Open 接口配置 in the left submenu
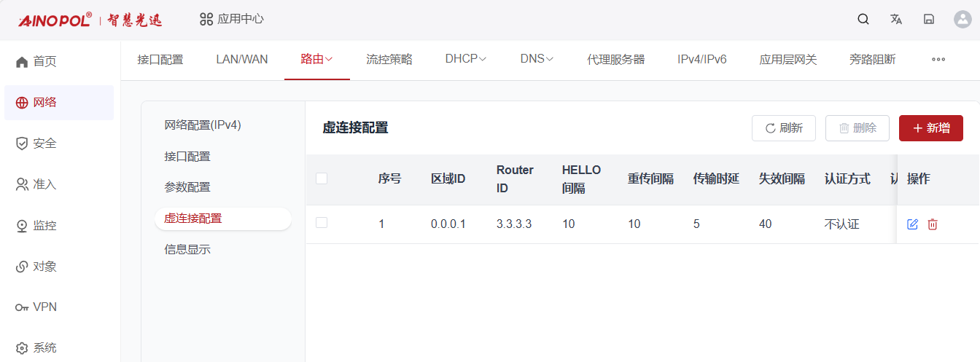Viewport: 980px width, 362px height. pos(187,156)
